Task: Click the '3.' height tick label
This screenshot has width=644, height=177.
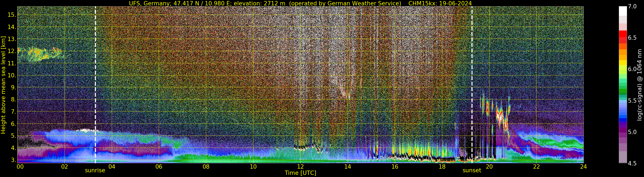Action: [13, 160]
